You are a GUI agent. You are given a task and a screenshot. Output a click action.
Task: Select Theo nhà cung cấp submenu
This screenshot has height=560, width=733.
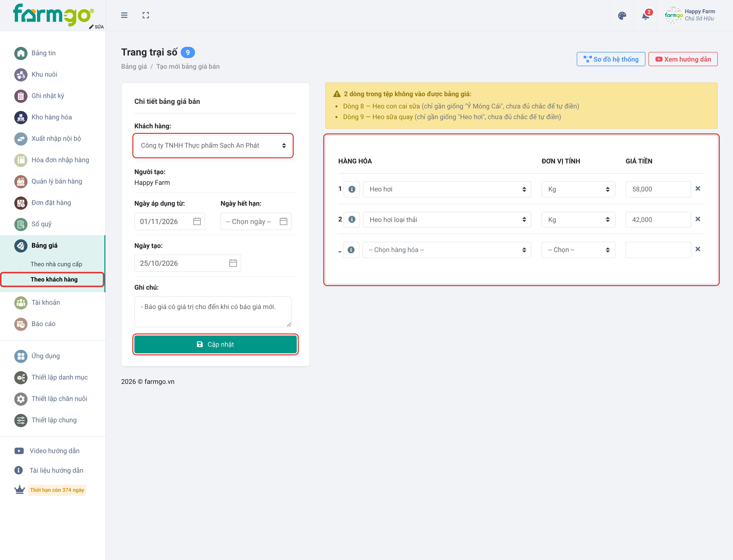pos(56,264)
